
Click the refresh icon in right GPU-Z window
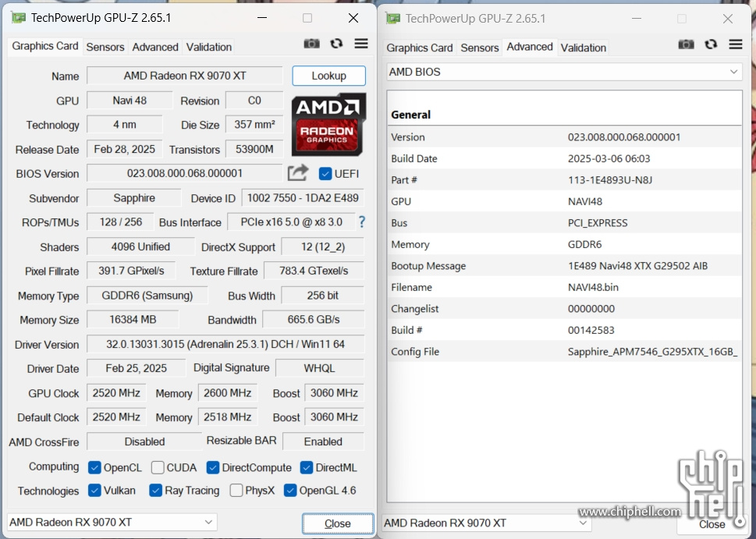711,44
